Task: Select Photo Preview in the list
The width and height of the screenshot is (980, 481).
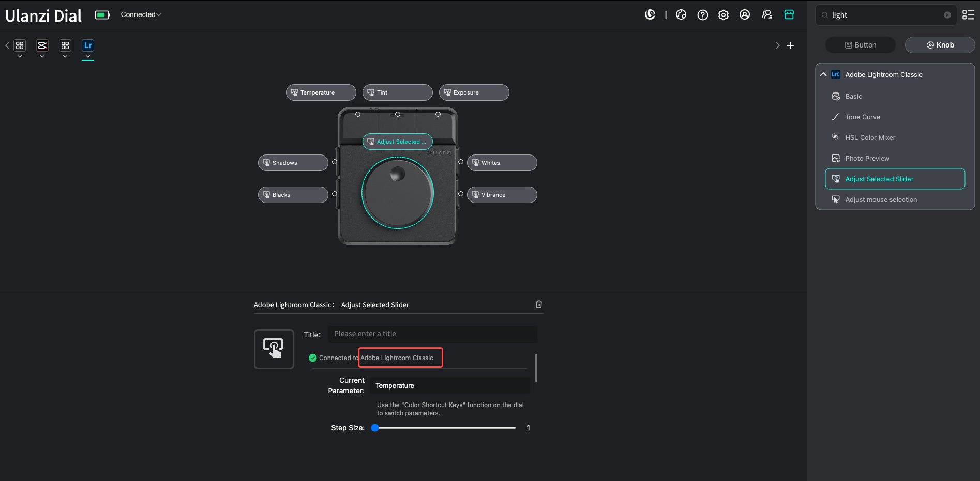Action: pos(895,158)
